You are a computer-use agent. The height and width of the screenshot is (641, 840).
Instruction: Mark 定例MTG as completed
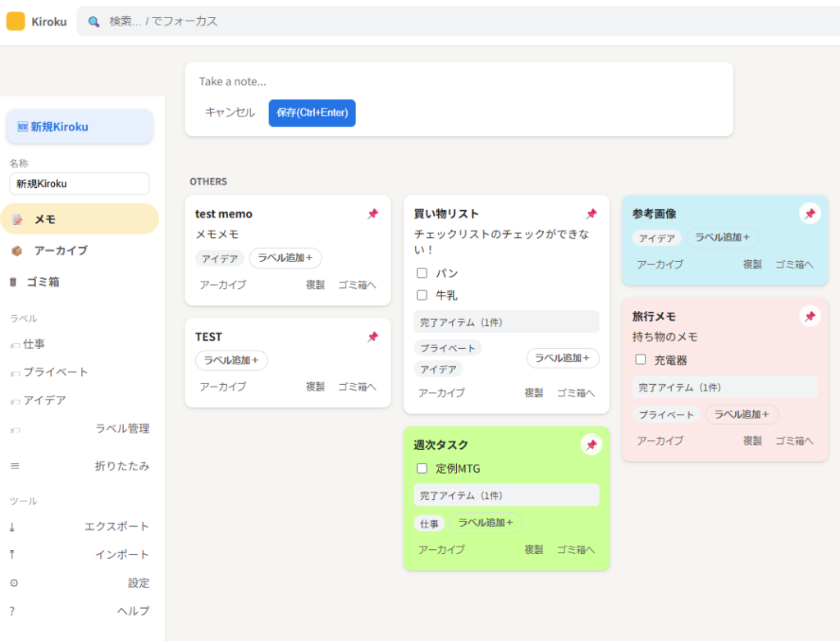(422, 469)
